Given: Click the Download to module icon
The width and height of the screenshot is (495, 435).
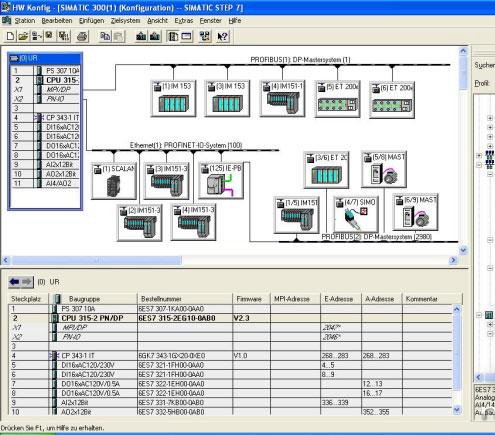Looking at the screenshot, I should pos(141,36).
